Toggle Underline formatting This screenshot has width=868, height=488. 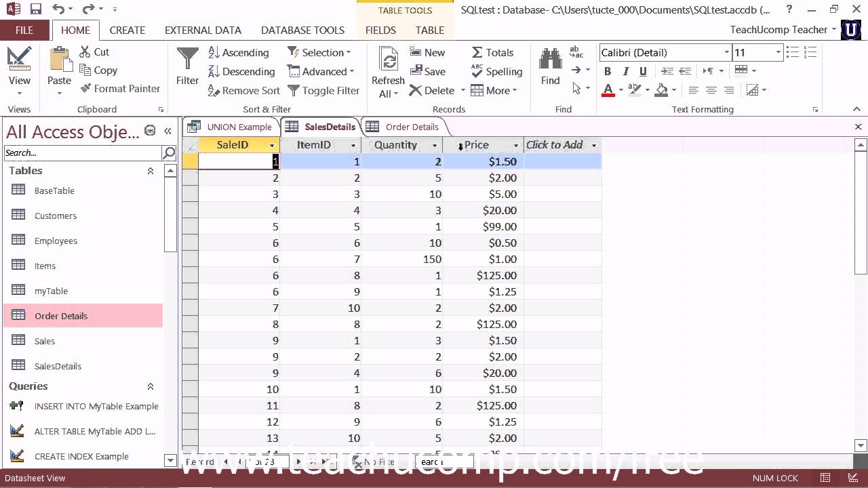coord(643,71)
